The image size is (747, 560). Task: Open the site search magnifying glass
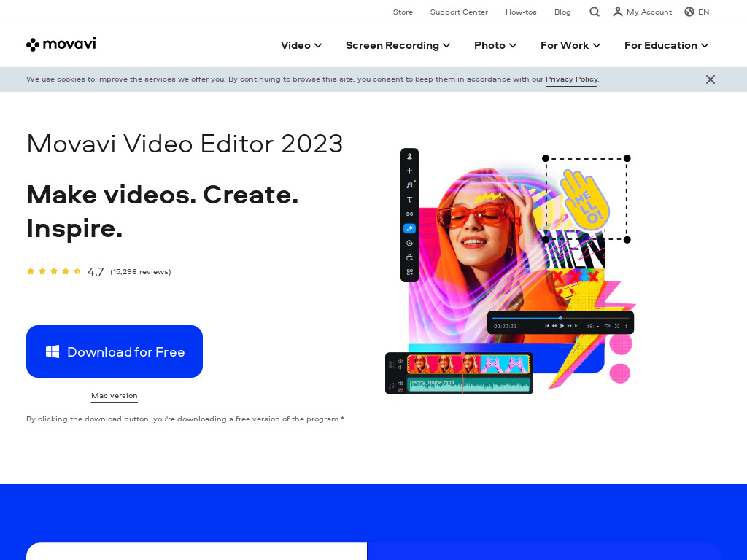pos(594,12)
